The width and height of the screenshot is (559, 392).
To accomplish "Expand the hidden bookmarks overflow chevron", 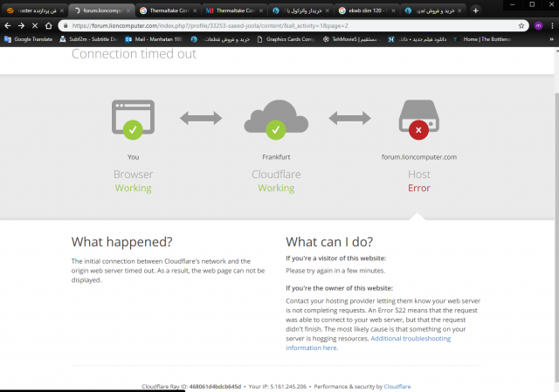I will 551,39.
